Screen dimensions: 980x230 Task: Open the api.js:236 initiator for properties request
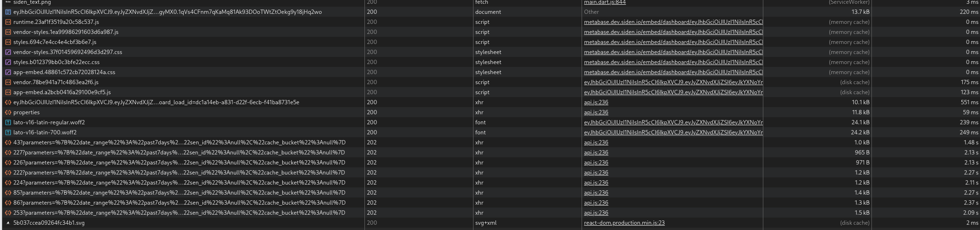pos(596,112)
